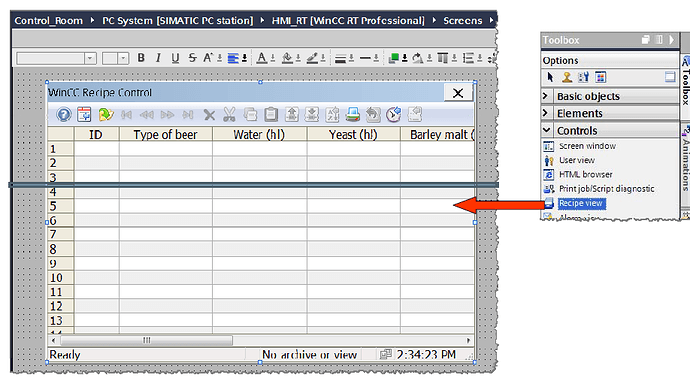Open the text alignment dropdown arrow

click(244, 59)
